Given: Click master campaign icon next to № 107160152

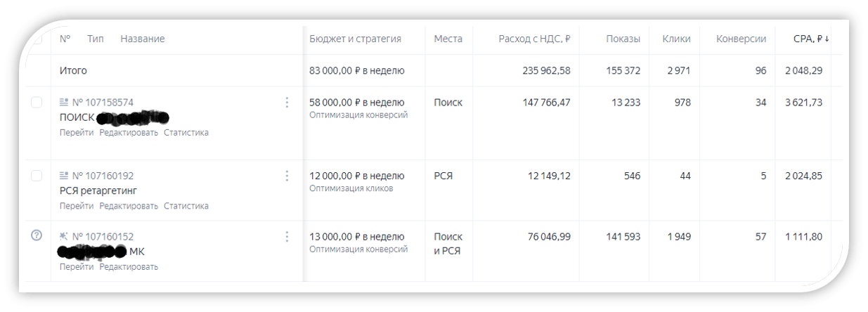Looking at the screenshot, I should point(65,237).
